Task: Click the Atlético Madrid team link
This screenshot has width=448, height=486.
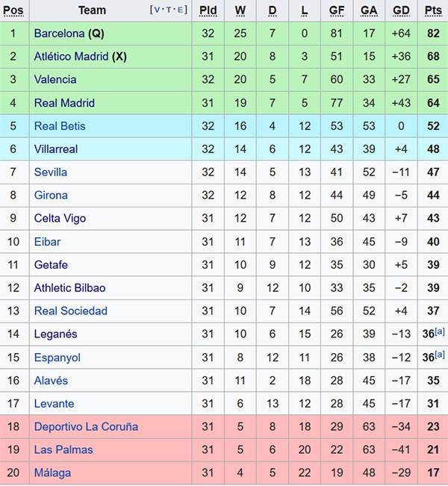Action: 72,57
